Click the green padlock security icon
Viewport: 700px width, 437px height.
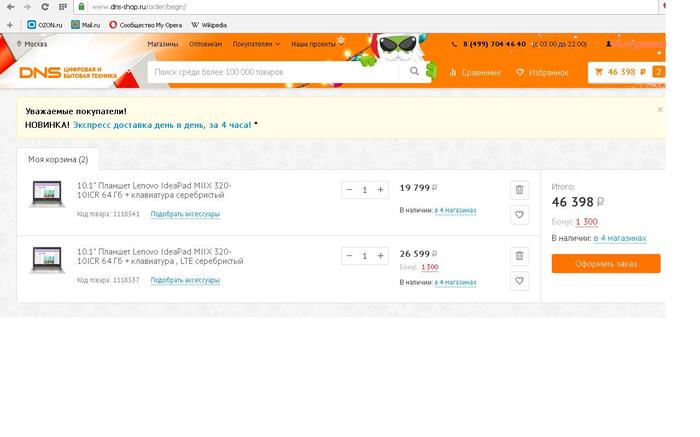81,6
